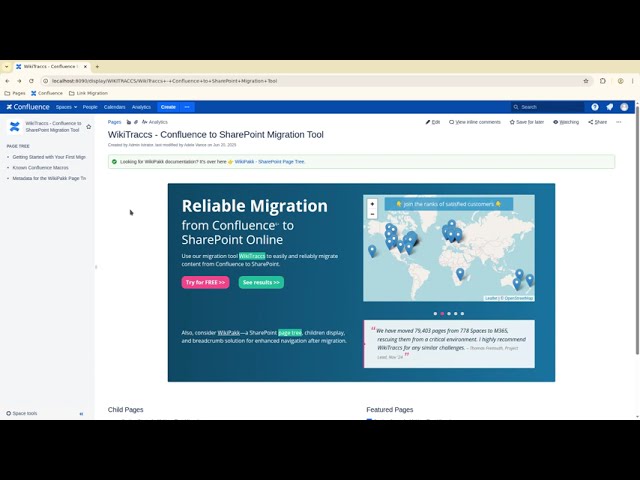Click the highlighted page tree link
Viewport: 640px width, 480px height.
290,333
